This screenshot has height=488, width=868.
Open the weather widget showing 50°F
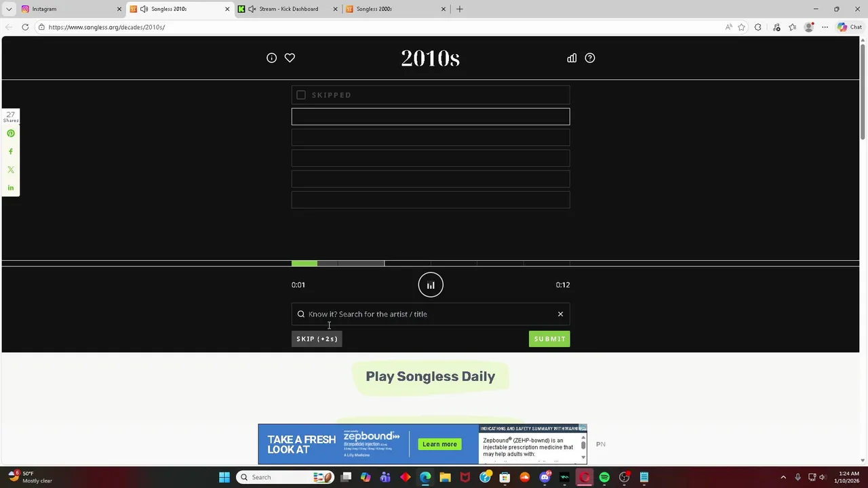pyautogui.click(x=30, y=477)
